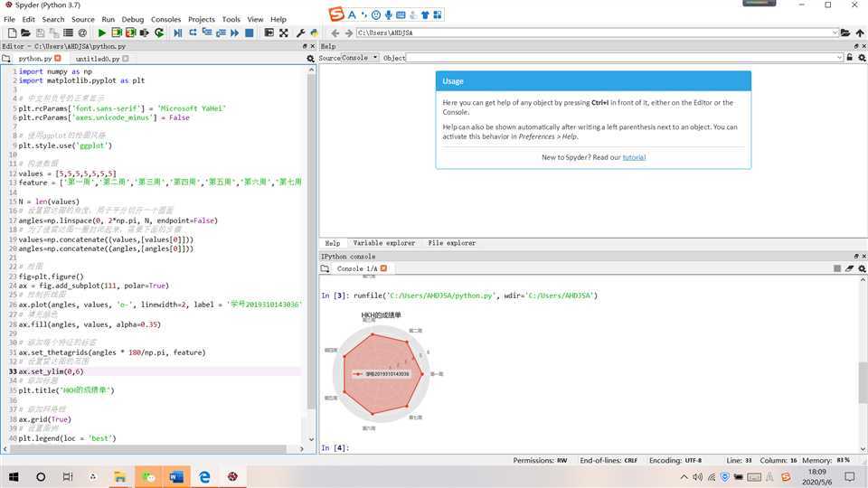Expand working directory path dropdown
Image resolution: width=868 pixels, height=488 pixels.
click(x=835, y=33)
